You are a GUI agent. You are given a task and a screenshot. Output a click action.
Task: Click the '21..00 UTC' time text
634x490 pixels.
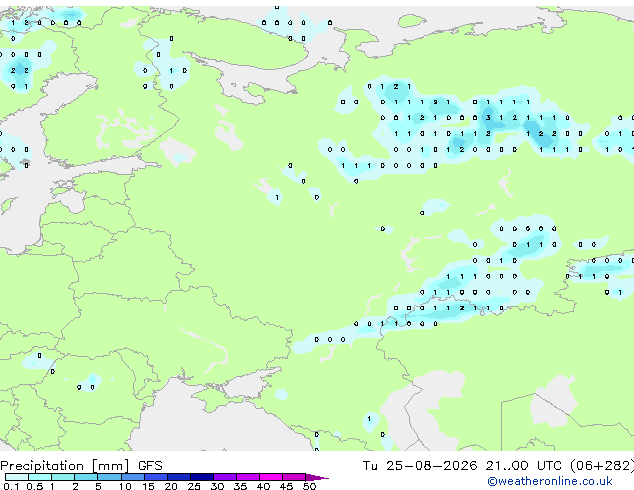[524, 466]
